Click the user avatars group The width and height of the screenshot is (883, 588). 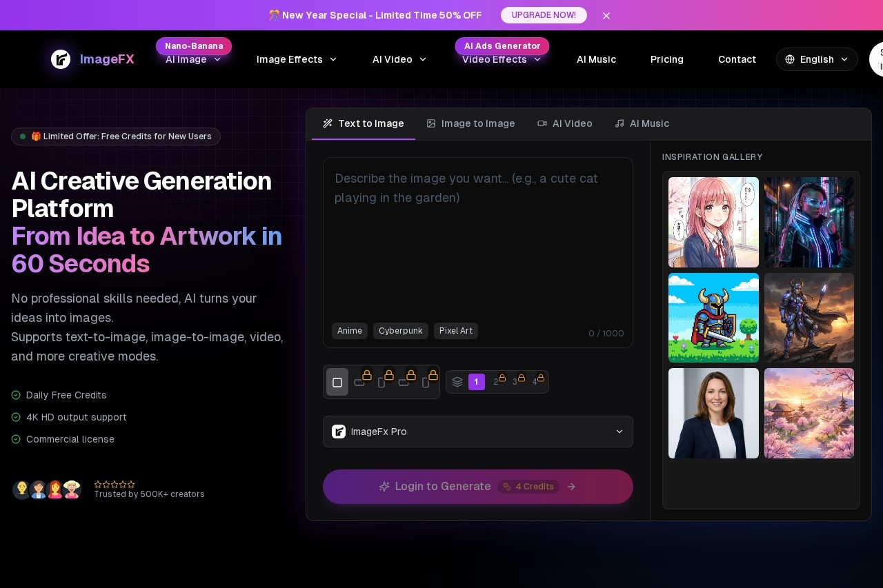click(x=47, y=489)
